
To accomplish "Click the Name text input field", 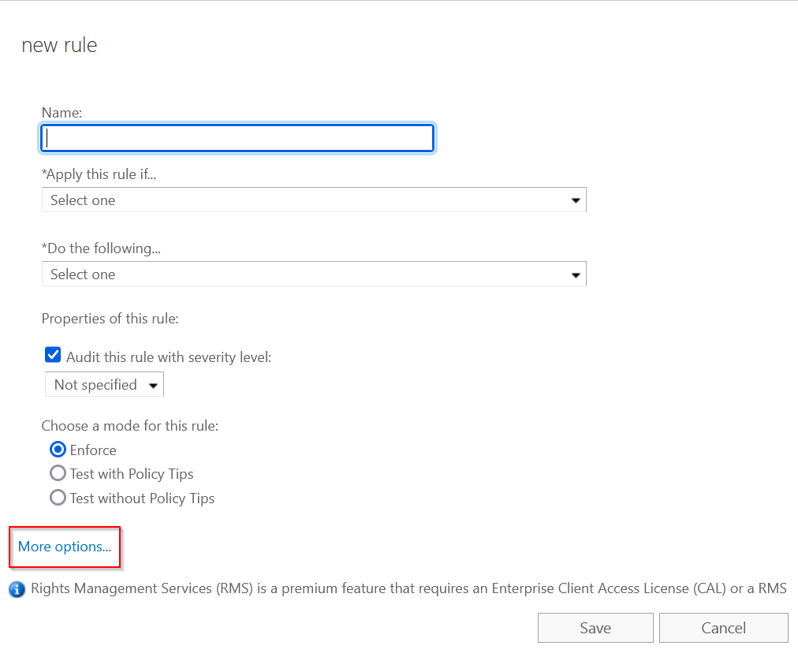I will point(237,138).
